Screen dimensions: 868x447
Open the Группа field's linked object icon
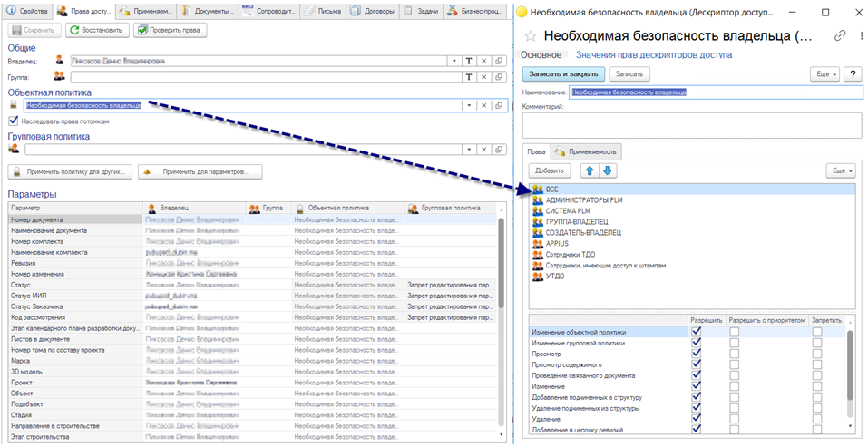click(499, 77)
